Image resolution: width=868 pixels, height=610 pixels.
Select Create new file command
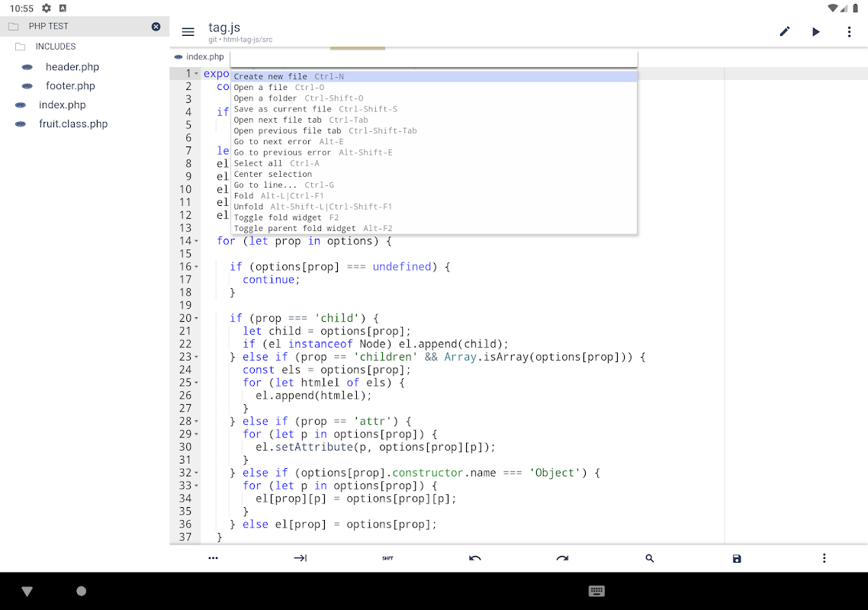[x=434, y=76]
